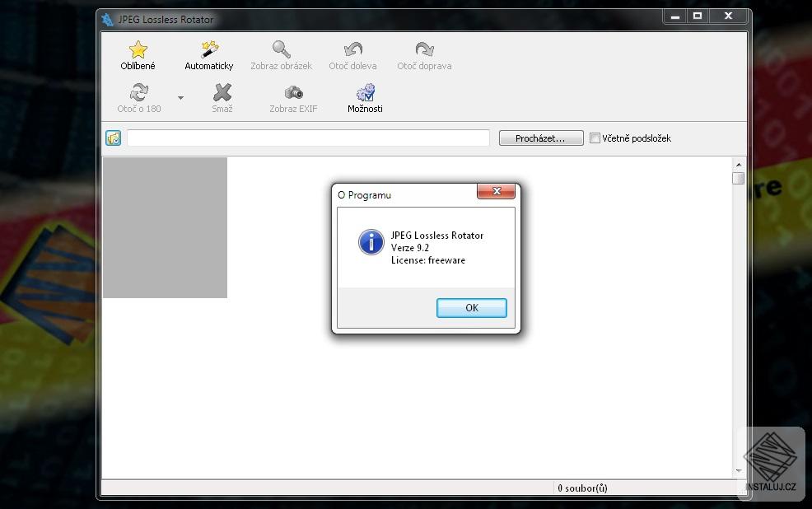
Task: Select the gray image thumbnail placeholder
Action: 165,226
